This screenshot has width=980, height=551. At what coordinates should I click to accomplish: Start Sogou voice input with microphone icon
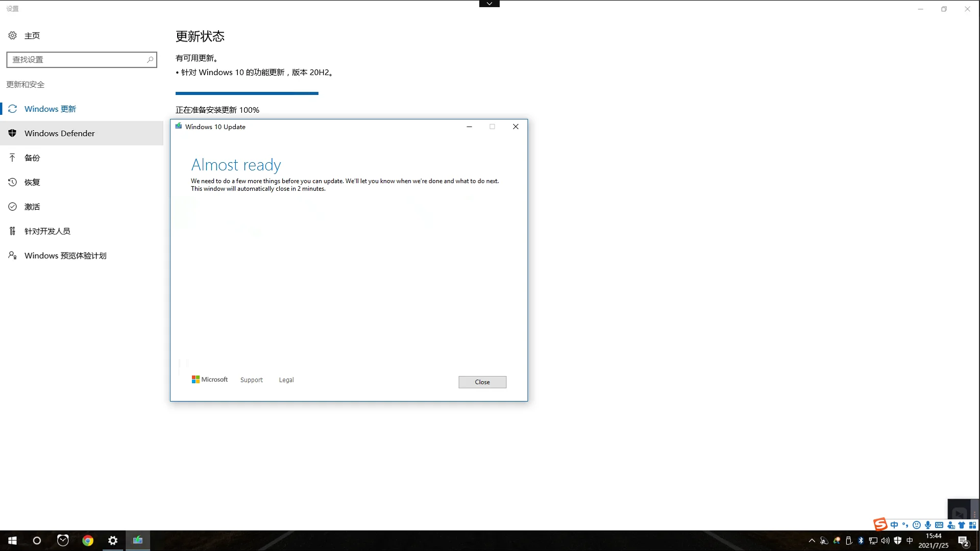pos(928,524)
